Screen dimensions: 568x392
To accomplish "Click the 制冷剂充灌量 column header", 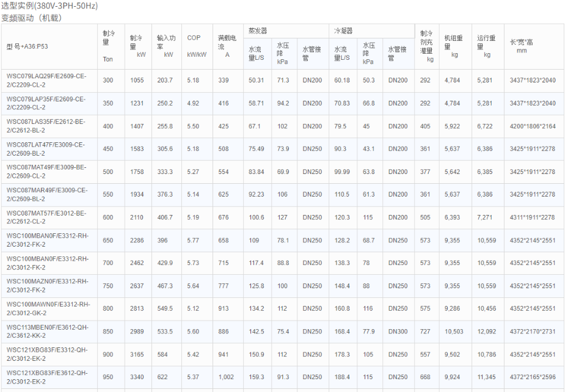I will [x=426, y=46].
